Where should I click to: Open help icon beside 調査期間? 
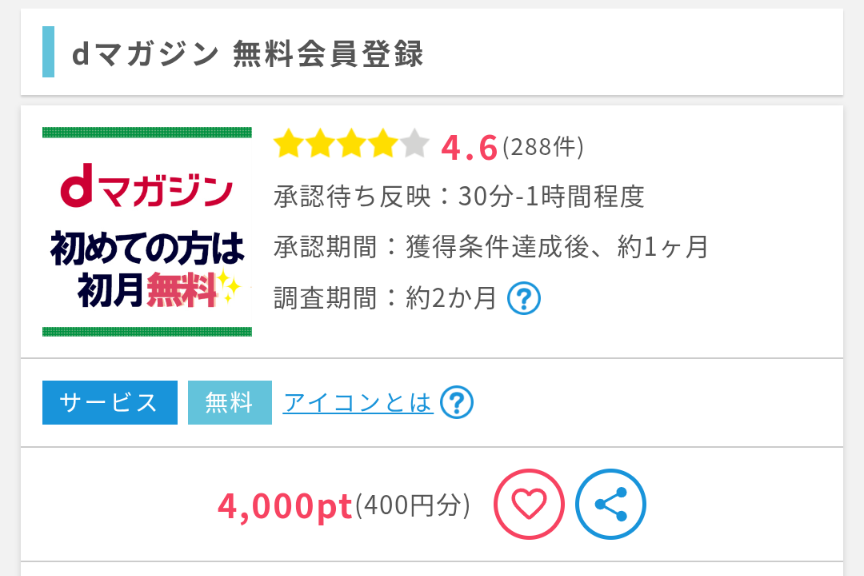(x=524, y=298)
